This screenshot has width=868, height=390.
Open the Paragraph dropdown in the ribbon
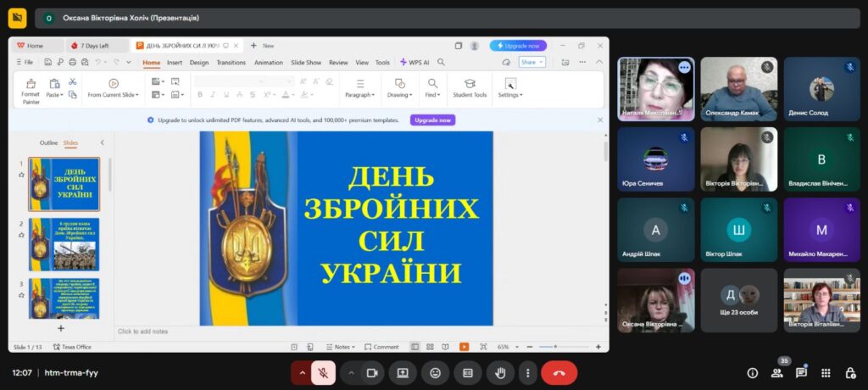pyautogui.click(x=359, y=89)
